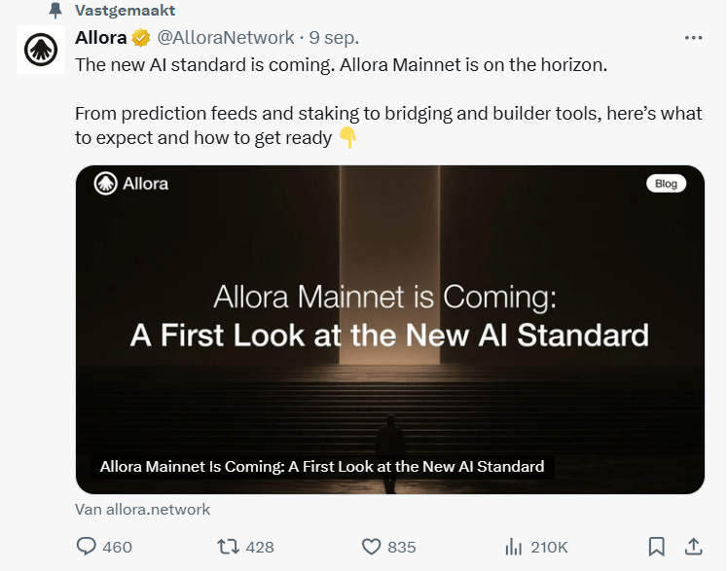The width and height of the screenshot is (728, 571).
Task: Click the Allora logo inside the card
Action: 131,184
